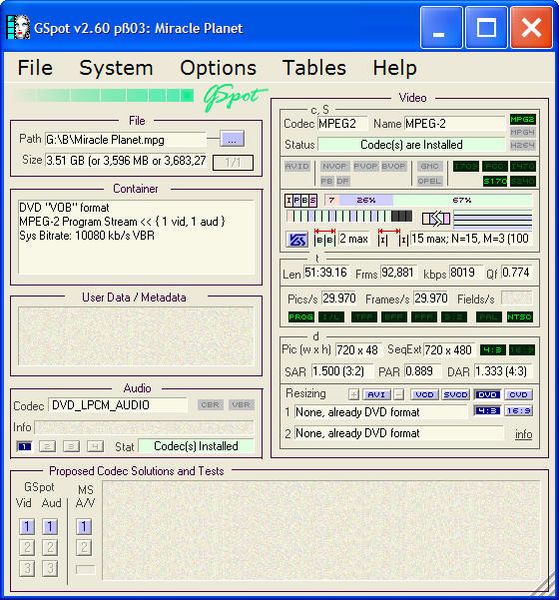Click the minus button after AVI
The image size is (559, 600).
tap(399, 395)
